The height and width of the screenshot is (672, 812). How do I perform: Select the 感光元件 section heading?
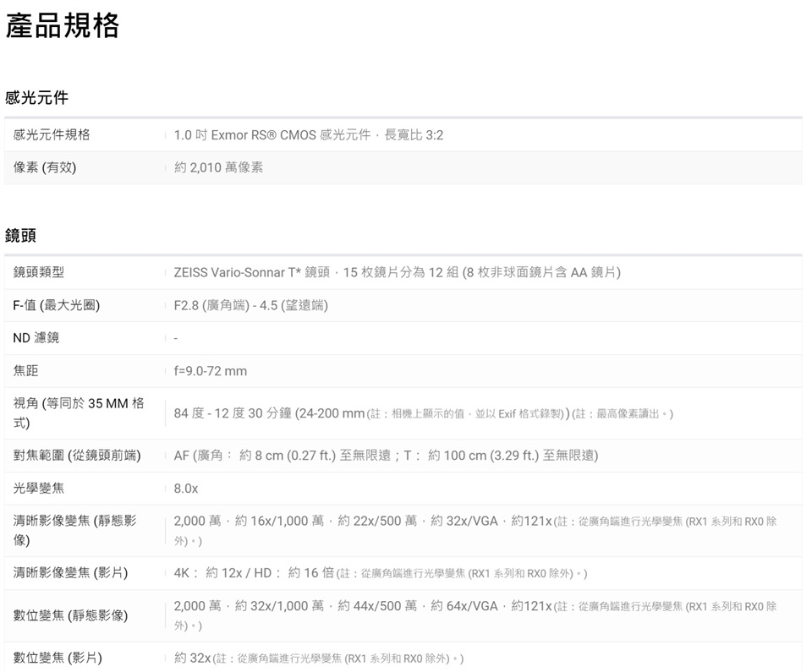pos(36,97)
